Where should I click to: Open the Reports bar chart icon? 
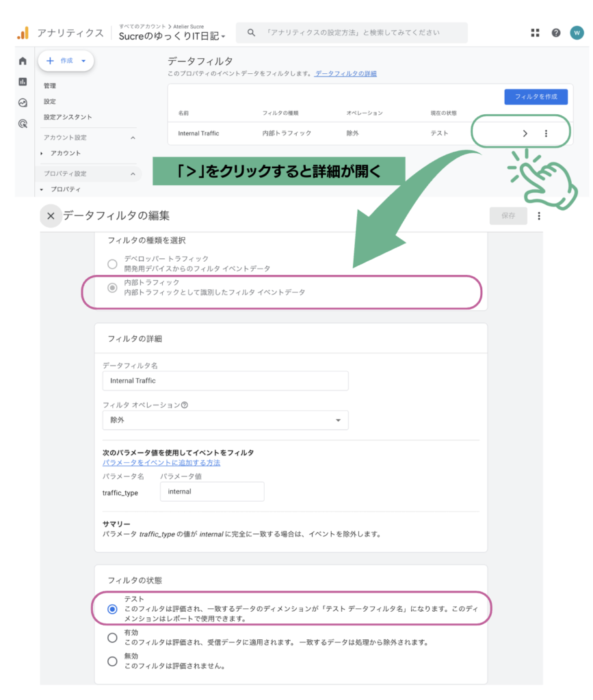tap(23, 82)
